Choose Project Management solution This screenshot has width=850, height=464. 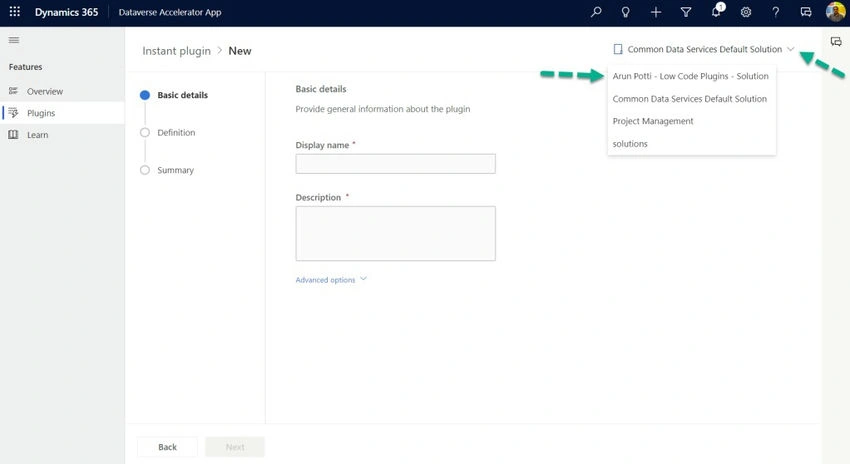pos(691,121)
